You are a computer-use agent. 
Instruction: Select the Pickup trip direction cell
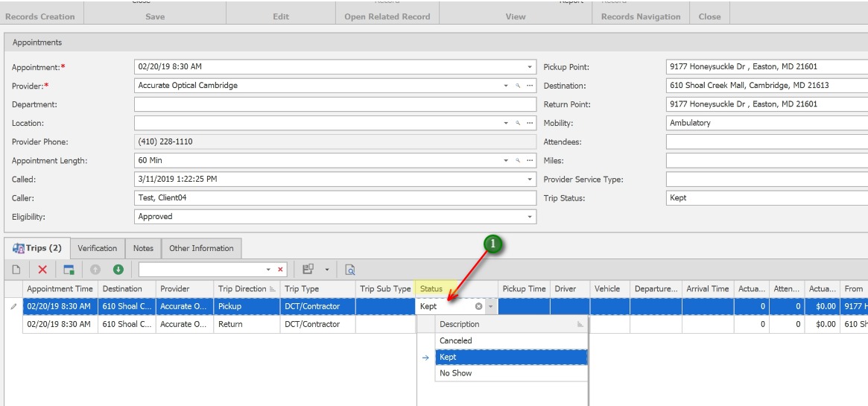tap(247, 306)
